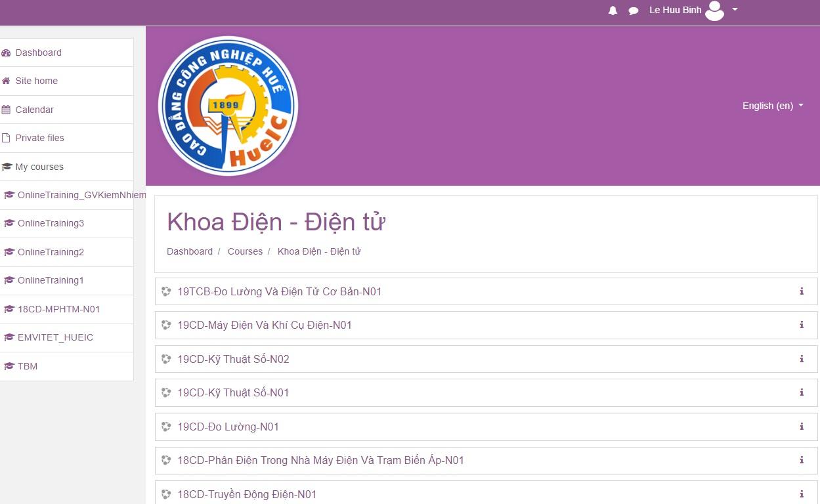Viewport: 820px width, 504px height.
Task: Open the English (en) language dropdown
Action: tap(773, 106)
